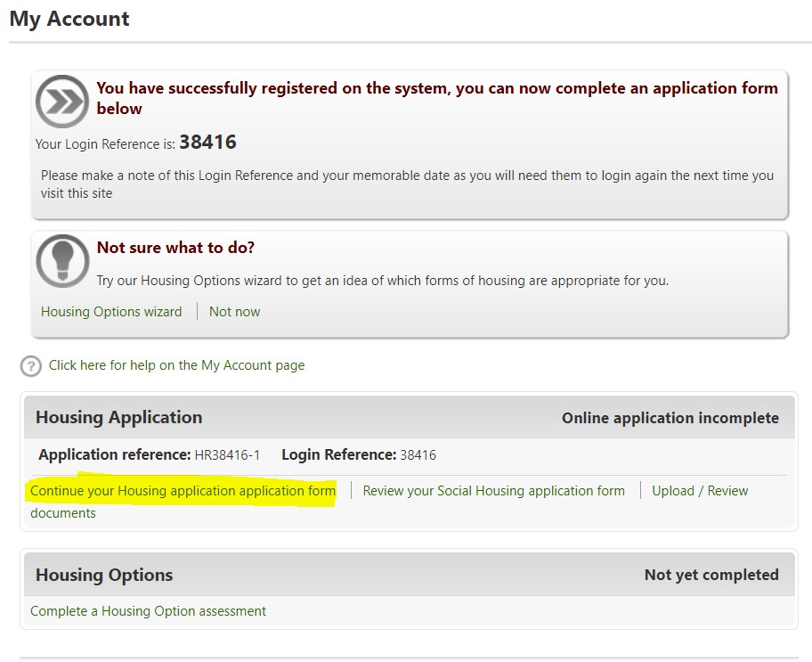Open the Housing Options wizard link
The height and width of the screenshot is (662, 812).
111,312
